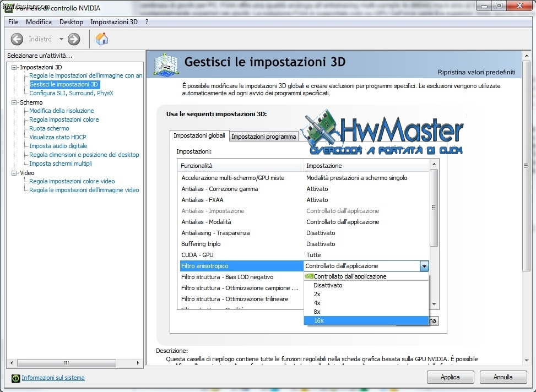
Task: Open Regola le impostazioni dell'immagine con anteprima
Action: pos(86,75)
